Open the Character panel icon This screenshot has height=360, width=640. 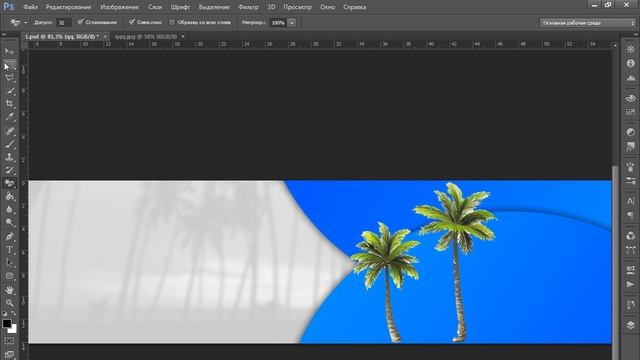pos(631,201)
